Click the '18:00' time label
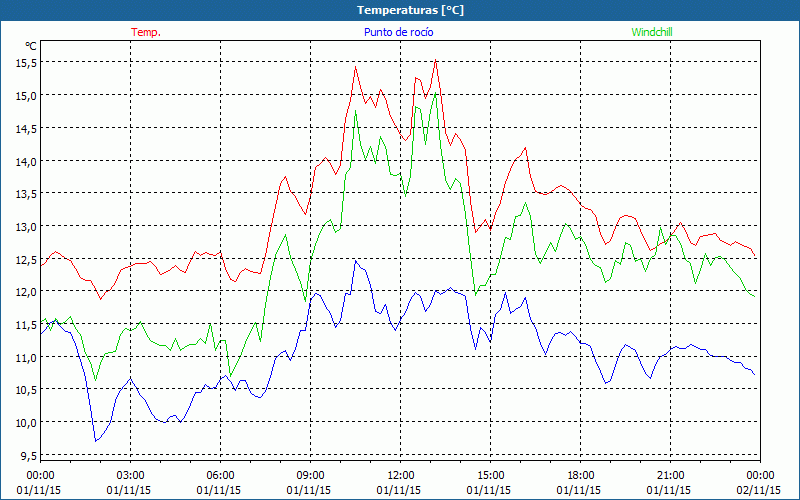This screenshot has height=500, width=800. click(x=581, y=476)
